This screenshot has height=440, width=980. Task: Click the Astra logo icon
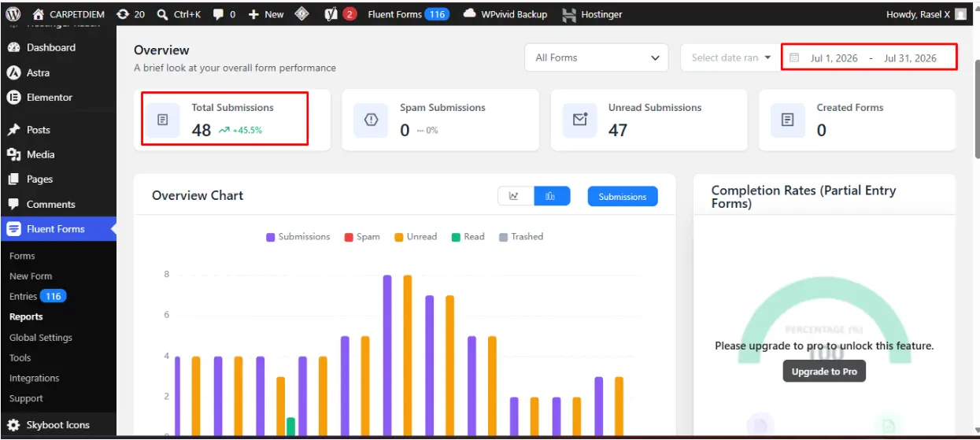click(x=13, y=72)
